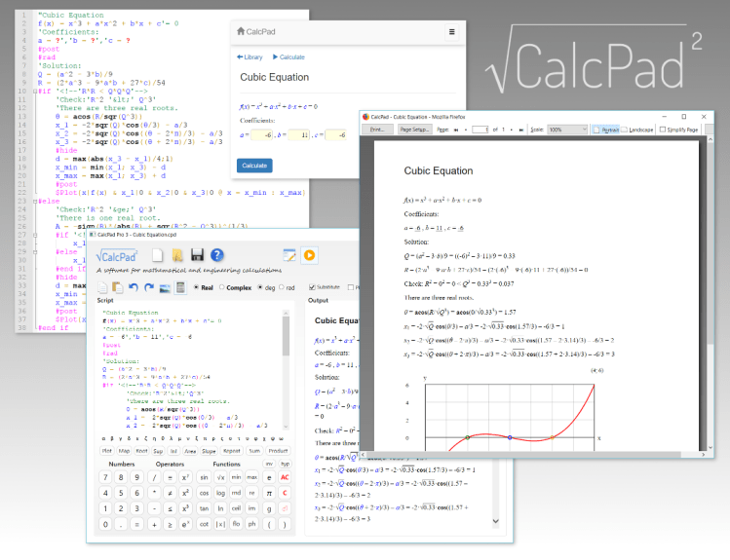Image resolution: width=730 pixels, height=560 pixels.
Task: Open Page Setup in print preview
Action: point(414,130)
